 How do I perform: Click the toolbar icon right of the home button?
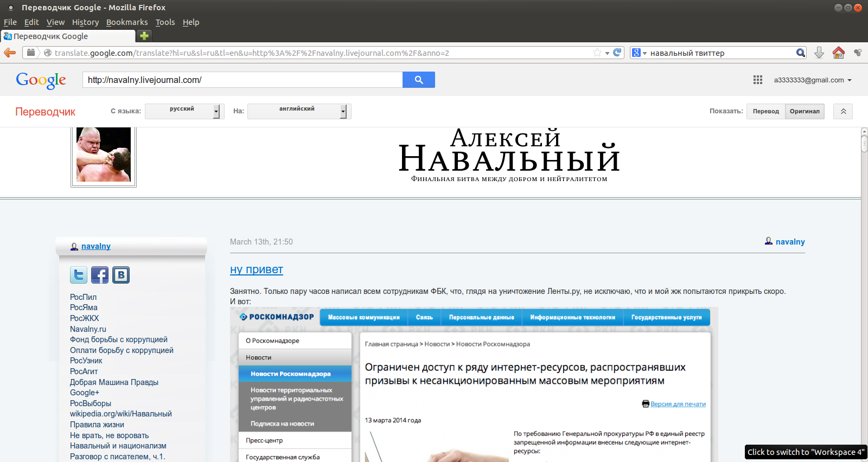click(x=858, y=53)
